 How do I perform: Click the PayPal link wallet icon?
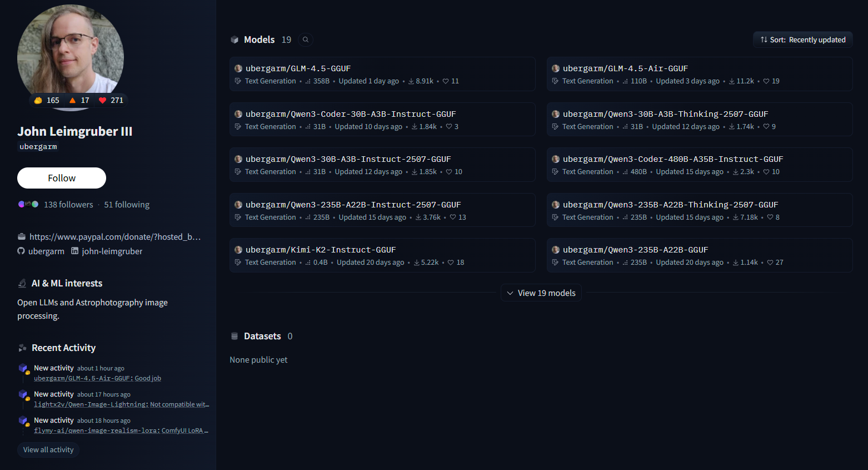click(22, 236)
